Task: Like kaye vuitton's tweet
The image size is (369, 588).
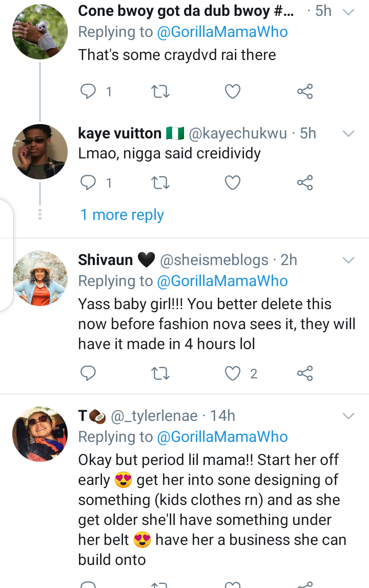Action: click(233, 183)
